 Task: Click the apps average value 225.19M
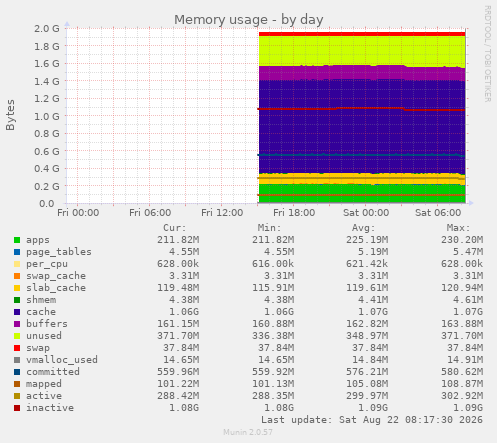pyautogui.click(x=367, y=240)
